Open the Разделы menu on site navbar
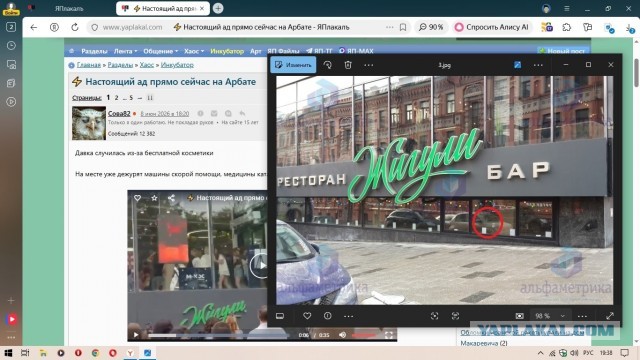The height and width of the screenshot is (360, 640). pos(94,51)
